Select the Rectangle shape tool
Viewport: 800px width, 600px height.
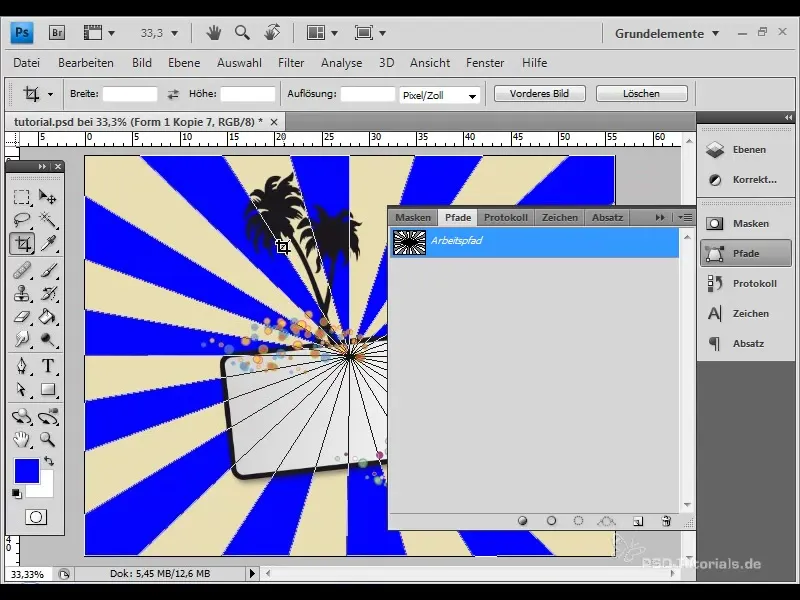click(48, 389)
